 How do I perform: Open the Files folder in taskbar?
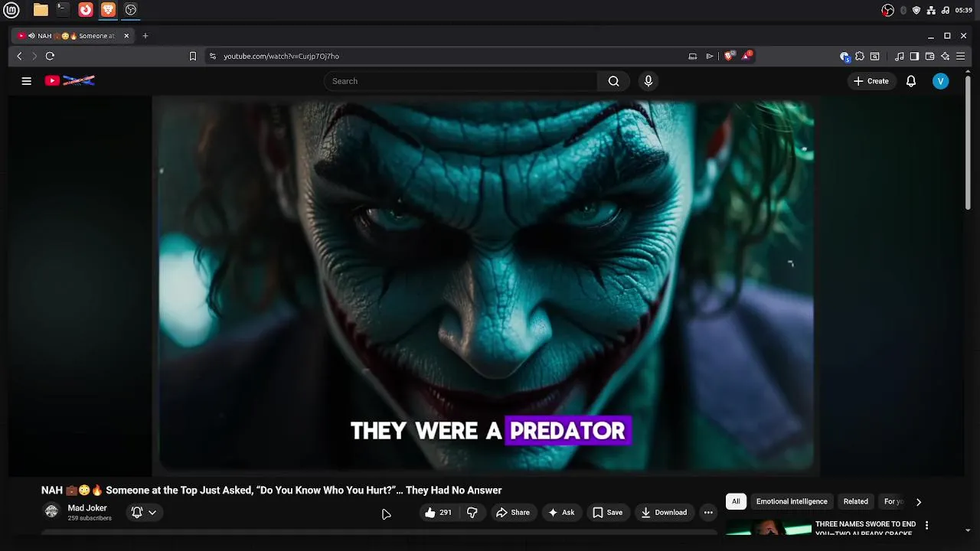click(x=41, y=10)
